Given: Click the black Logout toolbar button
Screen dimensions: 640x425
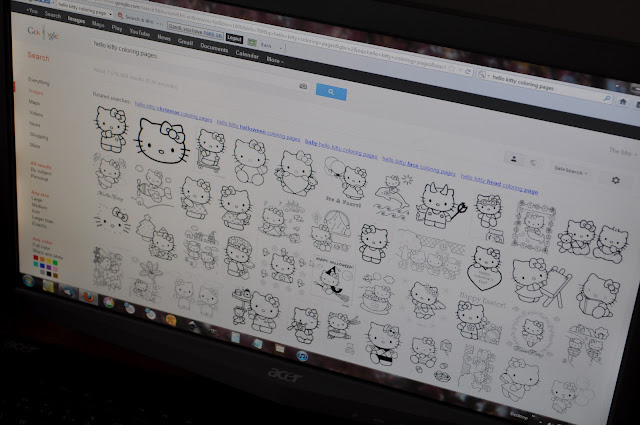Looking at the screenshot, I should (234, 38).
